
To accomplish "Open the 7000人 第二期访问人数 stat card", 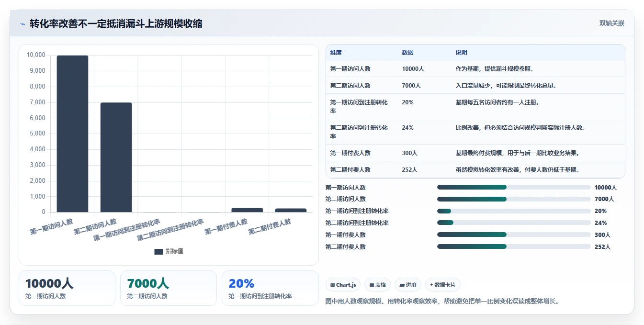I will click(x=169, y=288).
